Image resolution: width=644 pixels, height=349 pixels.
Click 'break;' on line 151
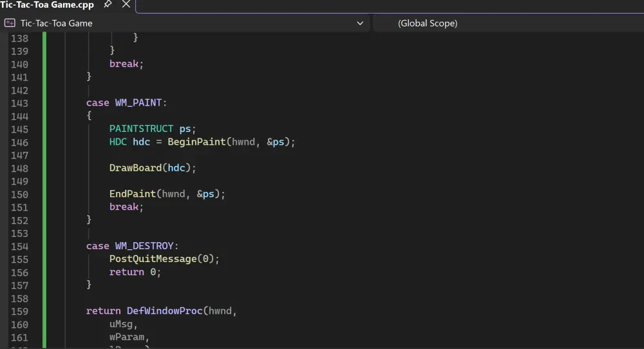click(126, 207)
